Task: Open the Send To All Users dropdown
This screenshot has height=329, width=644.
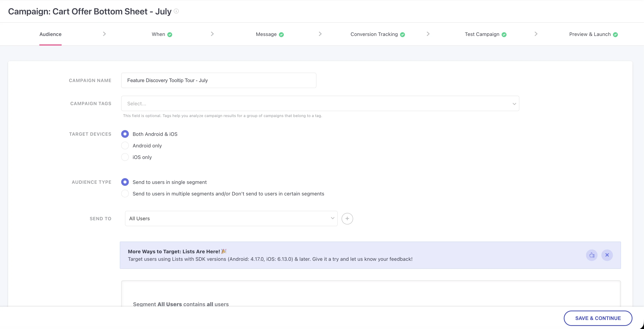Action: click(231, 219)
